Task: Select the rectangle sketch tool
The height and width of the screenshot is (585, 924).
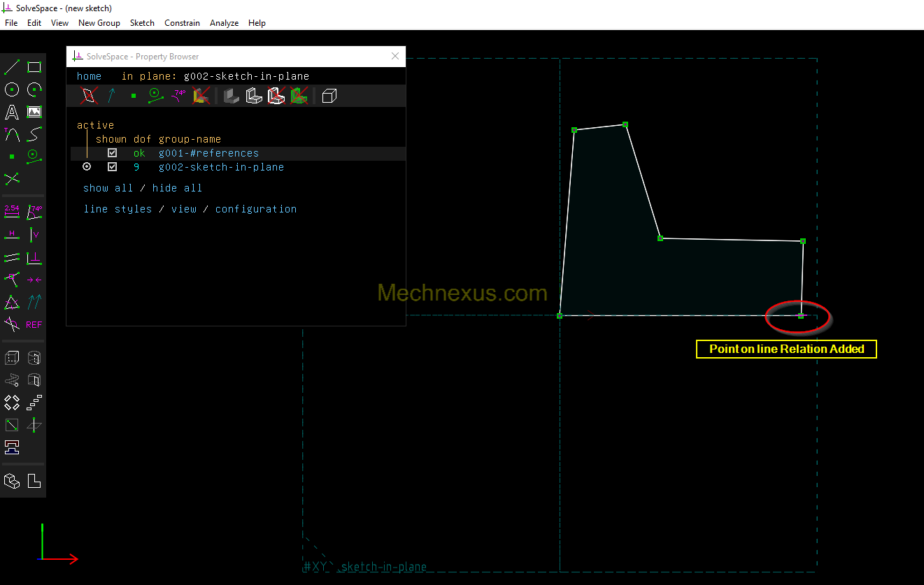Action: 34,67
